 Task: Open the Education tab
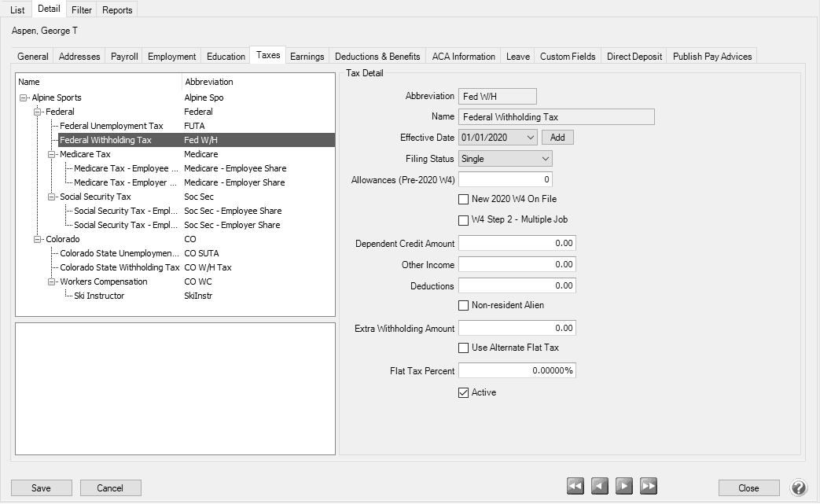pos(226,57)
